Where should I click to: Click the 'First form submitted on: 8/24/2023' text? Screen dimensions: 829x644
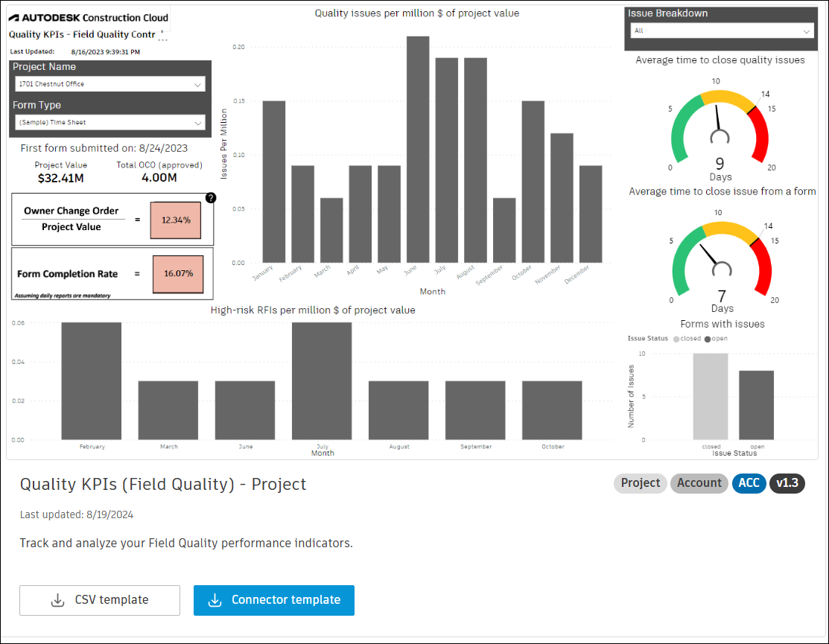pyautogui.click(x=104, y=148)
